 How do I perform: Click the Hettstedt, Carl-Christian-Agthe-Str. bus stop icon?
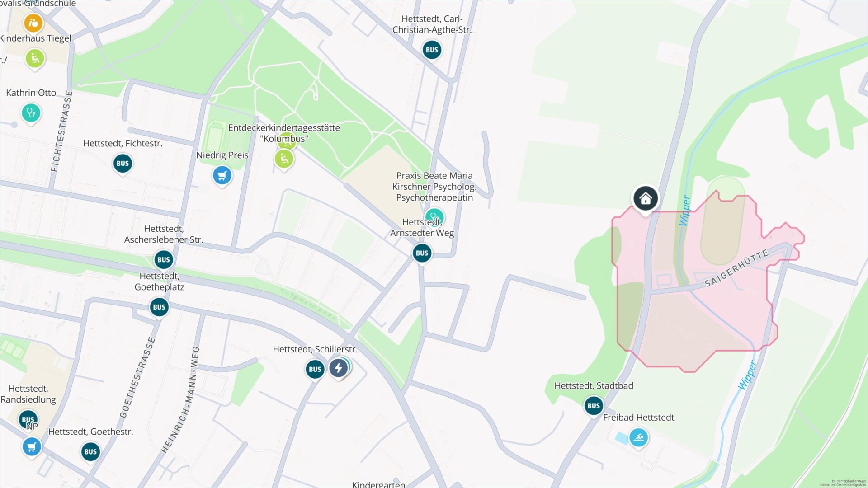[432, 50]
